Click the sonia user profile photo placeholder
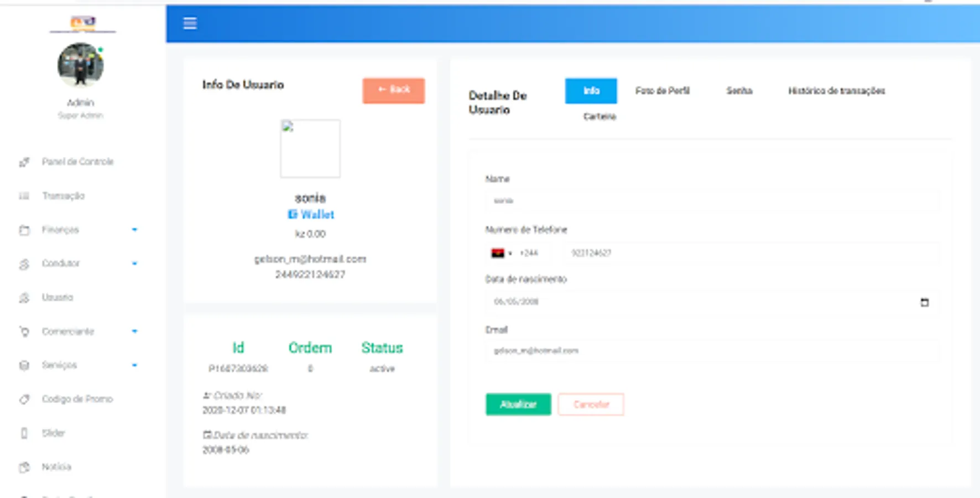 [x=310, y=148]
